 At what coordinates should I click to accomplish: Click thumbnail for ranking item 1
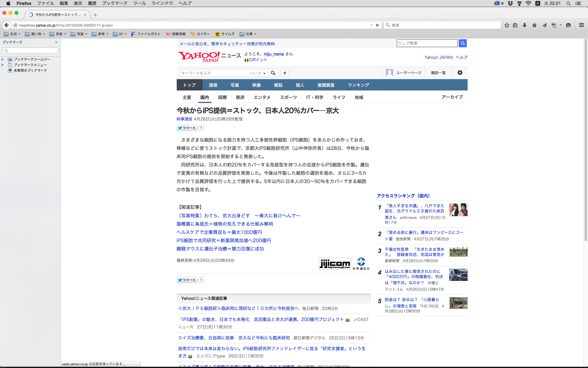pos(458,210)
